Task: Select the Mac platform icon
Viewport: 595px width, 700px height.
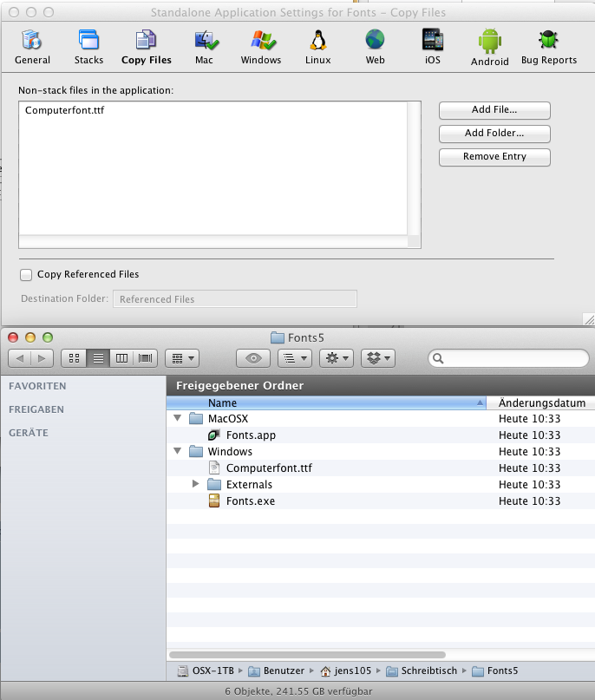Action: tap(204, 45)
